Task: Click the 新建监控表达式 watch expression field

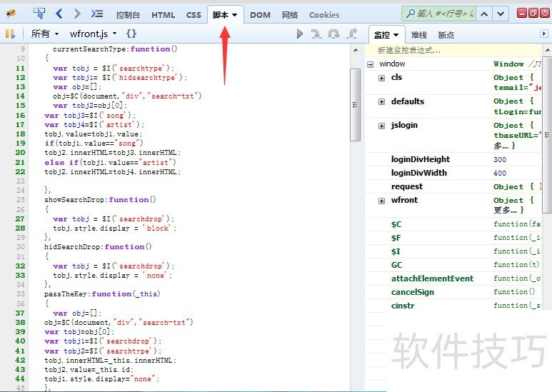Action: 457,50
